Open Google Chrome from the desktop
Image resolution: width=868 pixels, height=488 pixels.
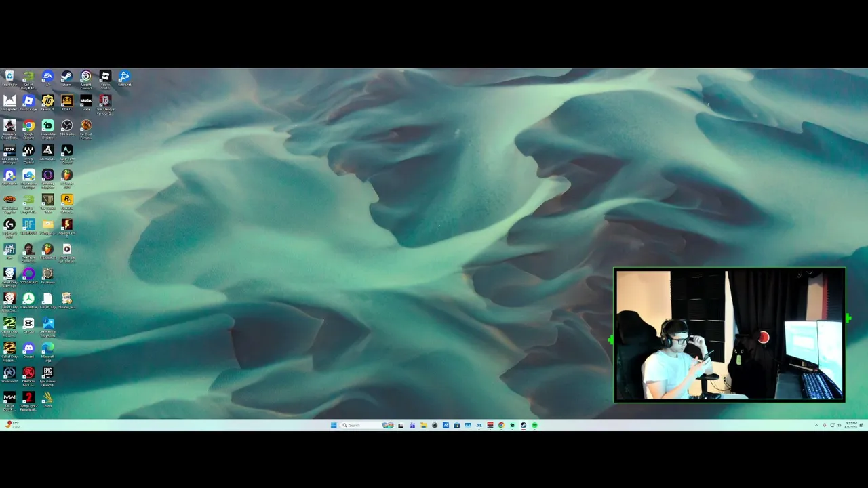(28, 129)
